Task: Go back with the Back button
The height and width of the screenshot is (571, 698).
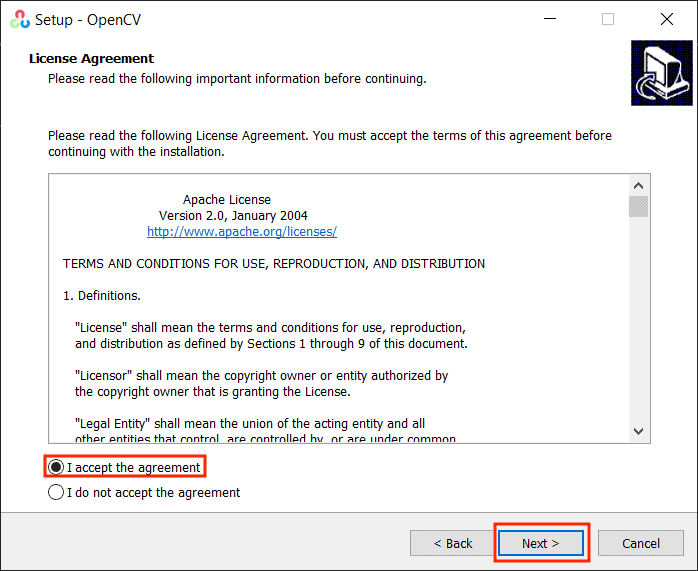Action: tap(452, 543)
